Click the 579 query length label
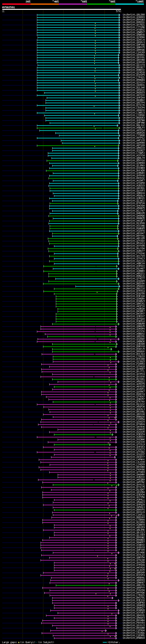146x644 pixels. click(x=118, y=11)
